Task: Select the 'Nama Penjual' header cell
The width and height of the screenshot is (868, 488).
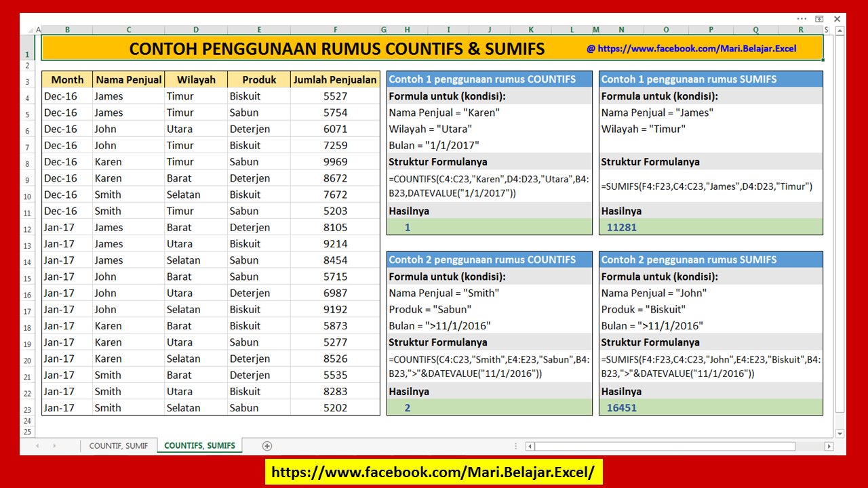Action: [129, 79]
